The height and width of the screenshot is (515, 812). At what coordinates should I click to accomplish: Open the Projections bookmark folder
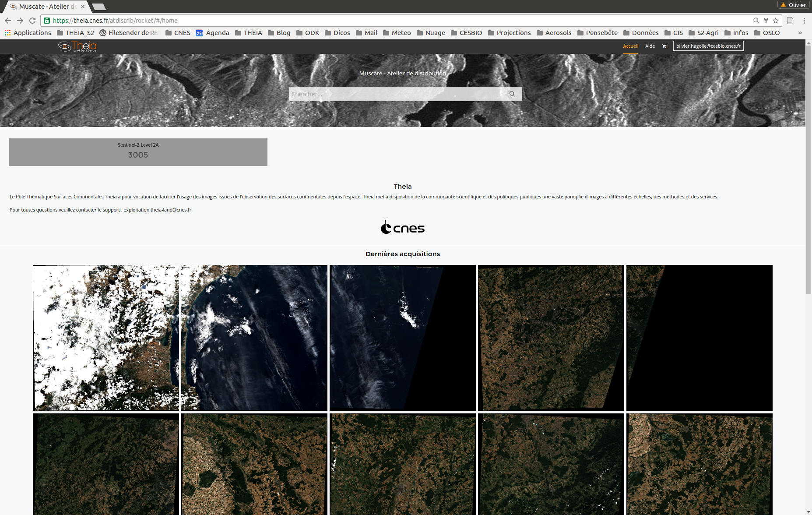pyautogui.click(x=509, y=33)
